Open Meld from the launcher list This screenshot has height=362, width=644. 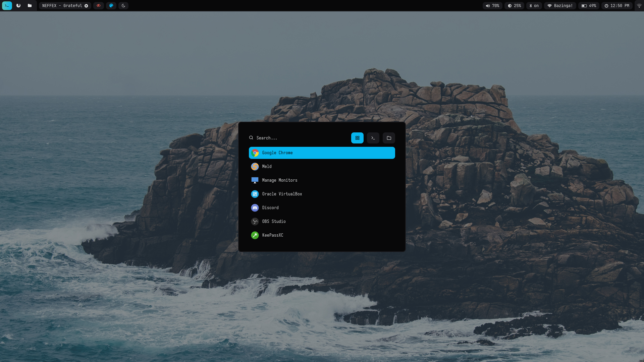[x=322, y=167]
